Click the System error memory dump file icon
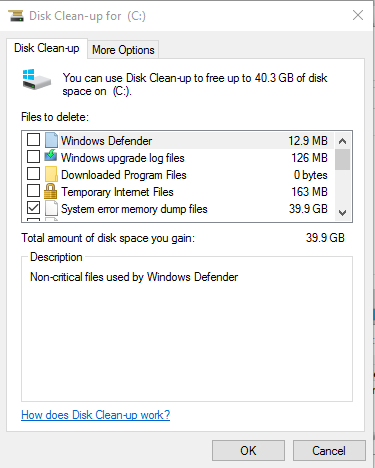This screenshot has width=375, height=468. click(51, 208)
